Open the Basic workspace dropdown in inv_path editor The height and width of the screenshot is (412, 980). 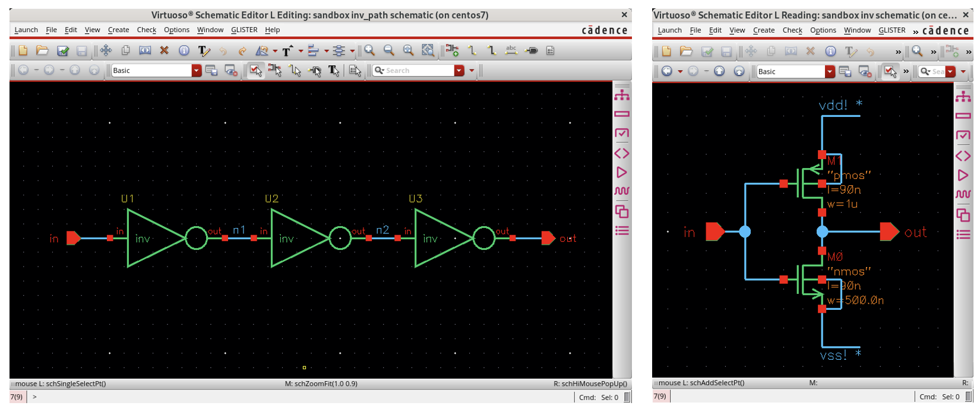coord(196,71)
